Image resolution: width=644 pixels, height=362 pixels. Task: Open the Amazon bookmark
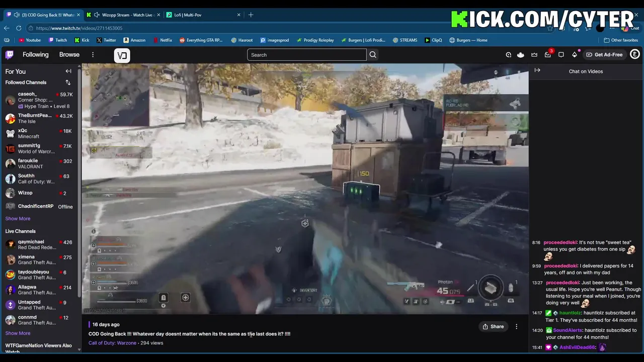(134, 40)
